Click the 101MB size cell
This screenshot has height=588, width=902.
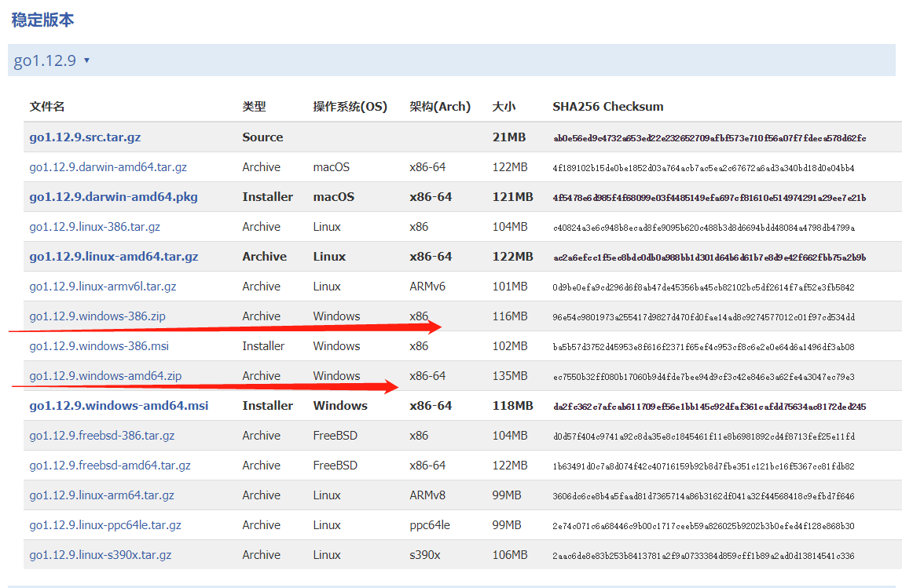pos(510,287)
